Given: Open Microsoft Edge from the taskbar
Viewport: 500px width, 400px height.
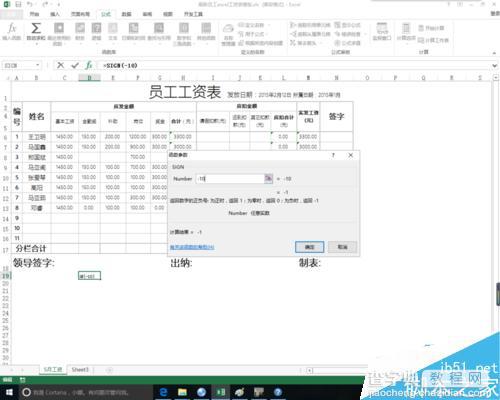Looking at the screenshot, I should [x=164, y=392].
